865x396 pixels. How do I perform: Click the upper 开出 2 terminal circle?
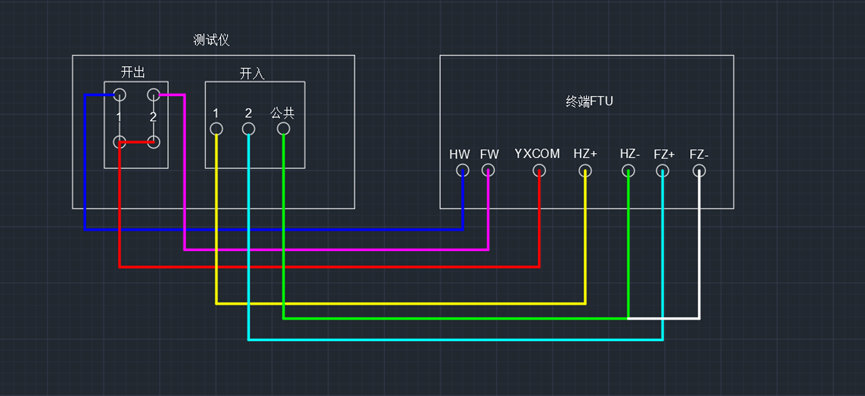[x=153, y=94]
